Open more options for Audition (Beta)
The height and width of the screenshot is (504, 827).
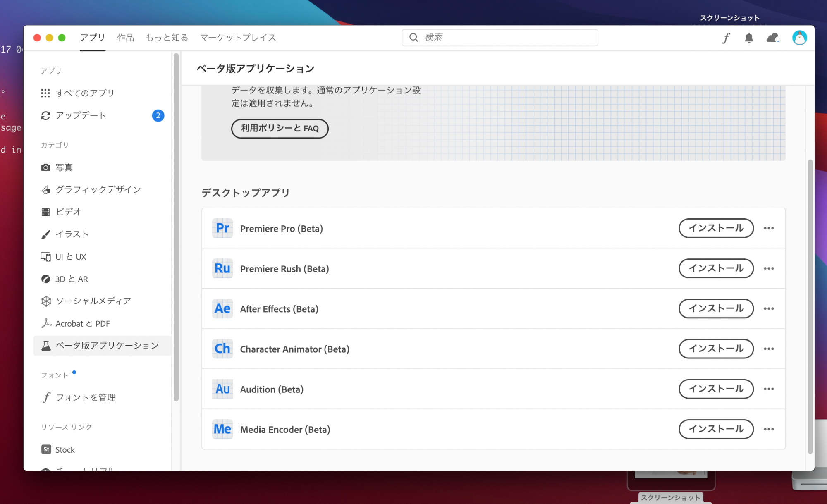[769, 389]
